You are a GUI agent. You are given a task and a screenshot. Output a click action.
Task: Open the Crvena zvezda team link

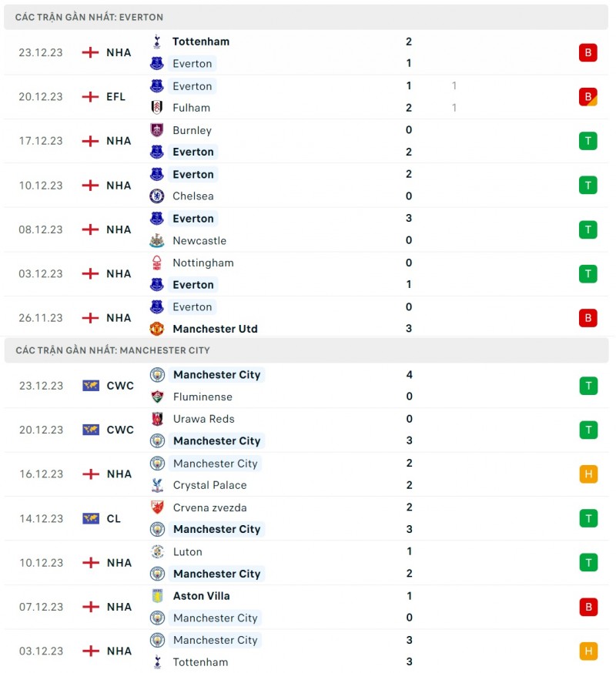click(x=209, y=507)
